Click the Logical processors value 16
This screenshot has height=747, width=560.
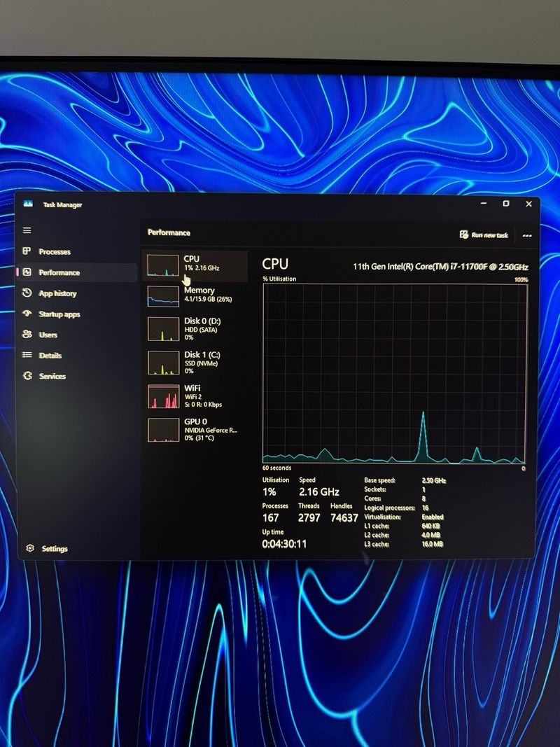click(x=425, y=508)
